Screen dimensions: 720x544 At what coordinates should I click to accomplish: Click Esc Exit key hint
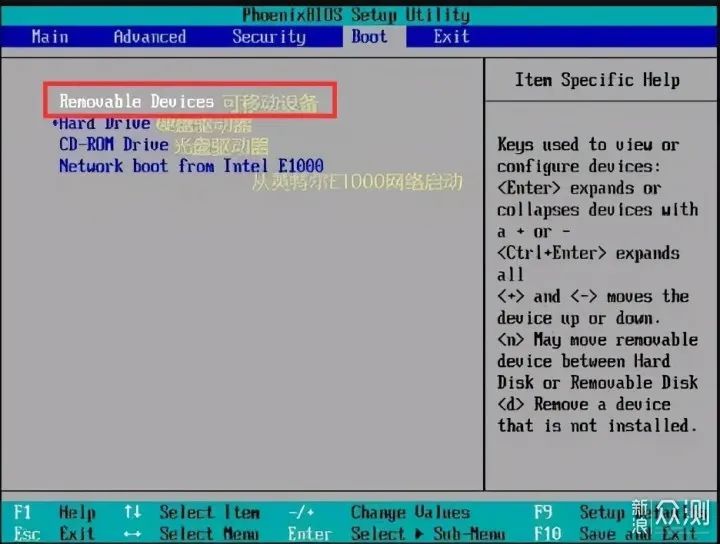[54, 533]
